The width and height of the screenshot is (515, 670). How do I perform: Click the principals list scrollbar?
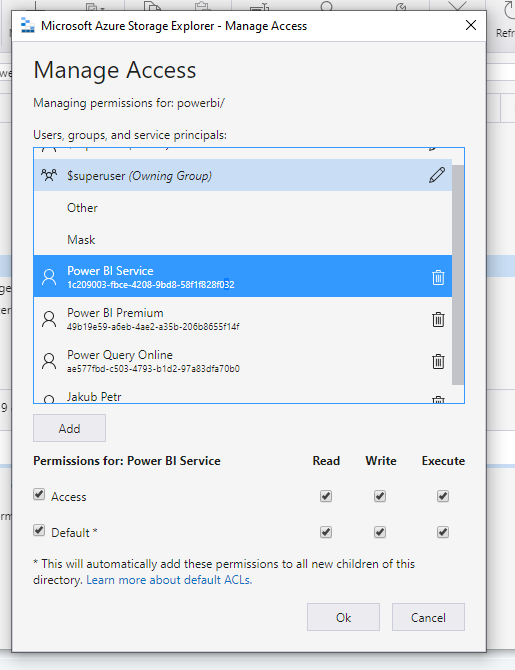(458, 275)
